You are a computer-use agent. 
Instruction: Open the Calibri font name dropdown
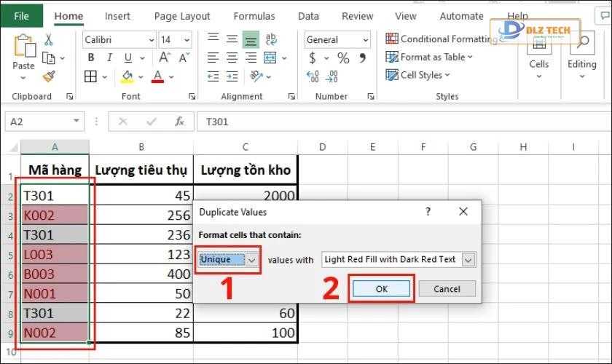coord(152,40)
